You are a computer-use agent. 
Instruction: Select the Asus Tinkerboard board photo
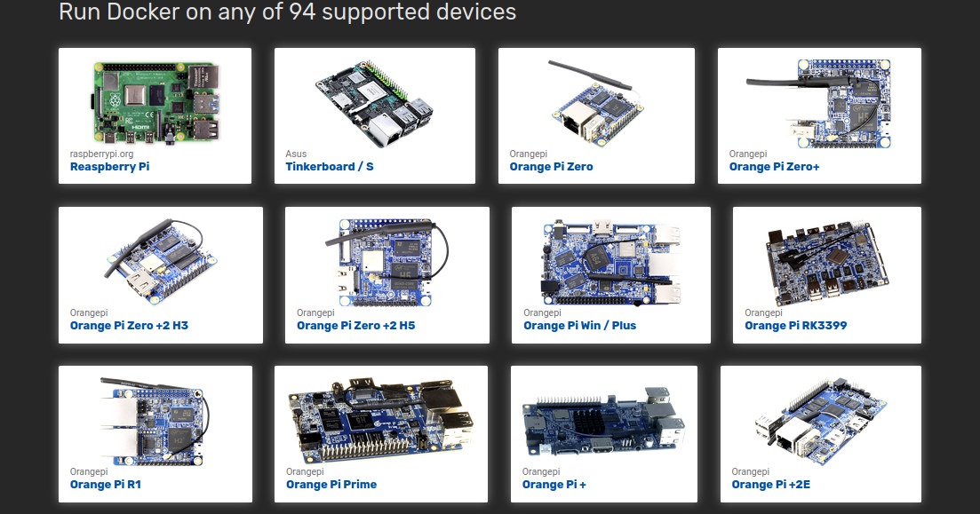click(374, 103)
